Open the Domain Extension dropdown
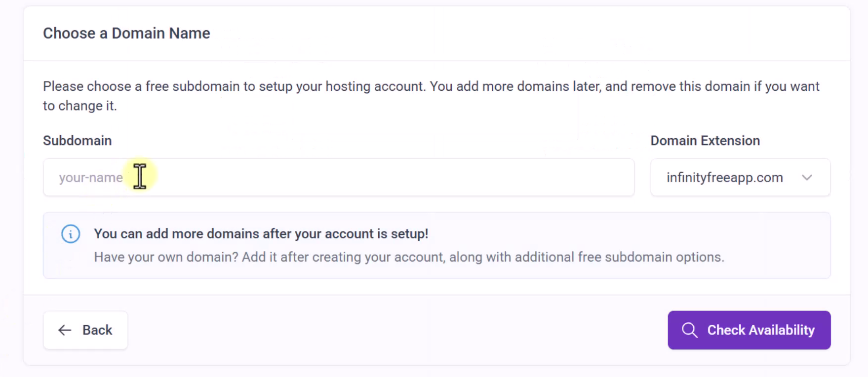The image size is (868, 377). (x=740, y=177)
